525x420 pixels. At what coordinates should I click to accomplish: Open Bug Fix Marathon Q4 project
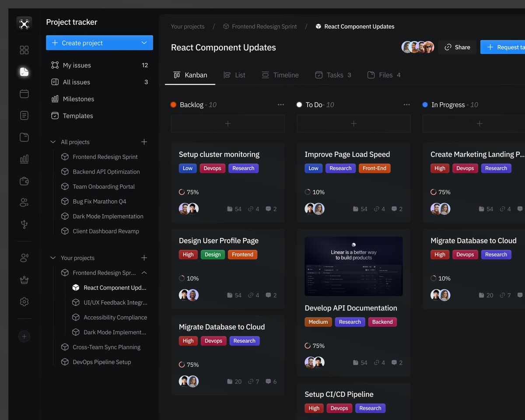pos(93,201)
